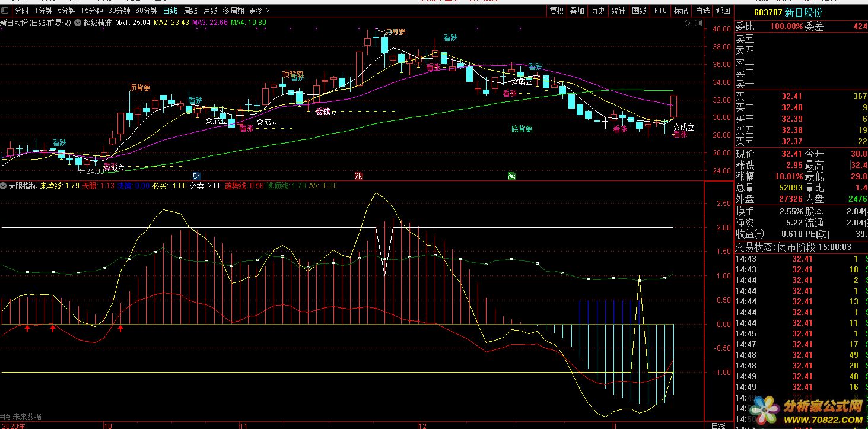Viewport: 868px width, 429px height.
Task: Toggle the right panel layout icon
Action: [x=698, y=23]
